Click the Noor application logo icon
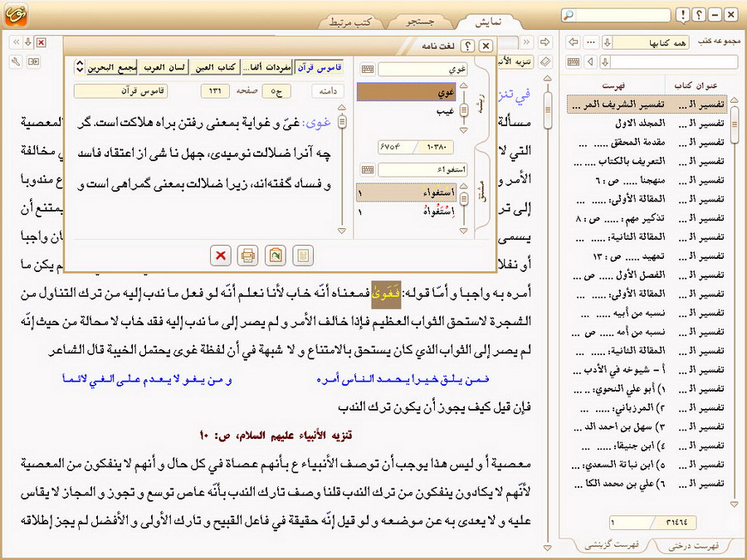Viewport: 747px width, 560px height. coord(17,15)
